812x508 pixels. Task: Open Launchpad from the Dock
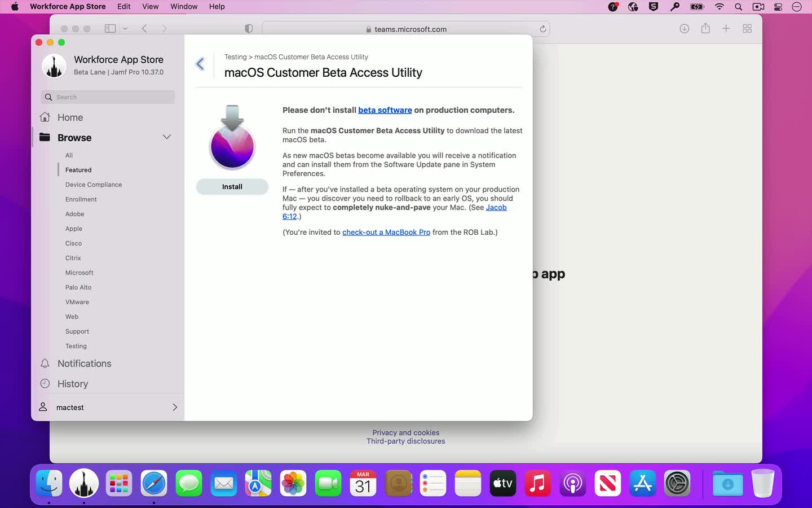tap(119, 484)
